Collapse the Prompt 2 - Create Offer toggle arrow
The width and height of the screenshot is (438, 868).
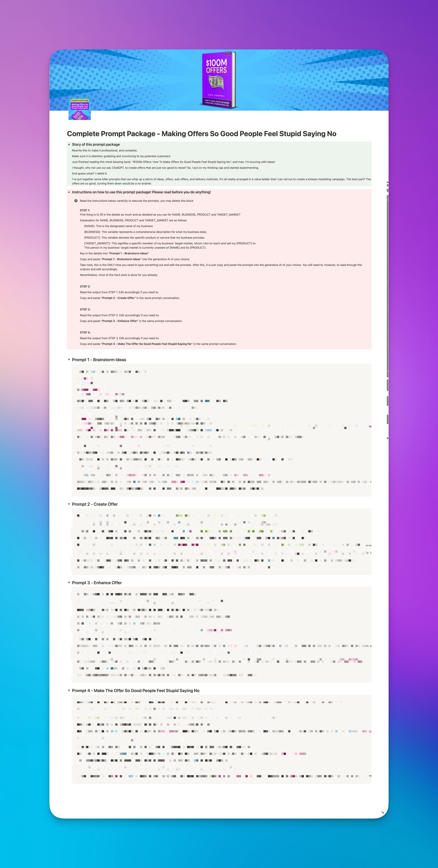coord(69,504)
